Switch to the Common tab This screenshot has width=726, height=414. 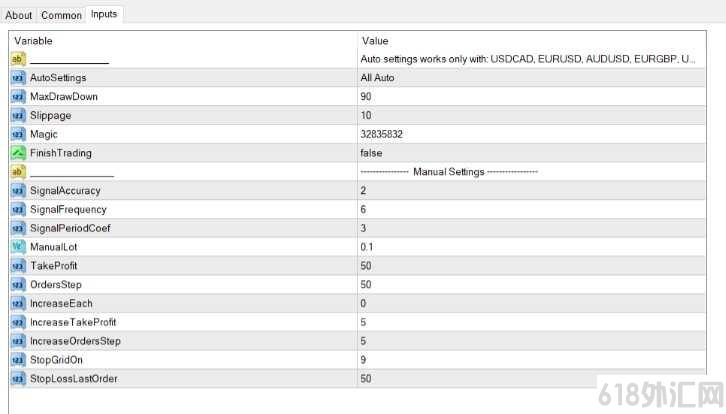pos(61,15)
